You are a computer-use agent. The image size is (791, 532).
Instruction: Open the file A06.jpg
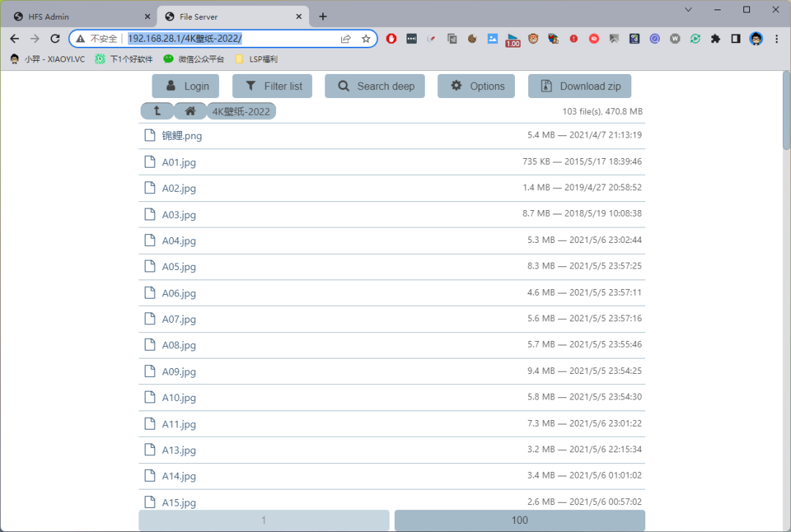coord(179,293)
